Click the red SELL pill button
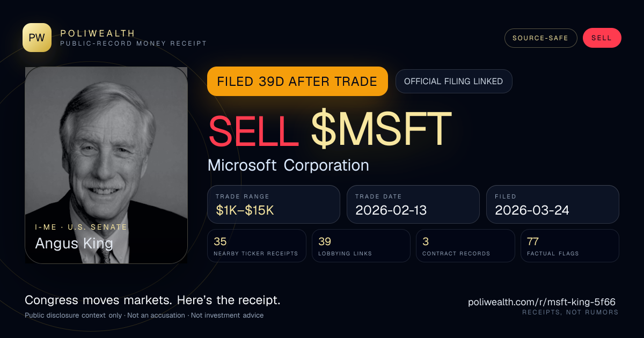The image size is (644, 338). (602, 38)
